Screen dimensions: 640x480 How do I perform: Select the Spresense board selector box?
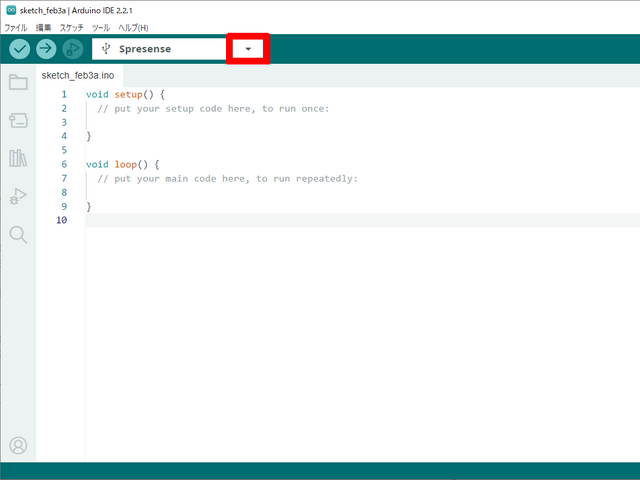[160, 49]
